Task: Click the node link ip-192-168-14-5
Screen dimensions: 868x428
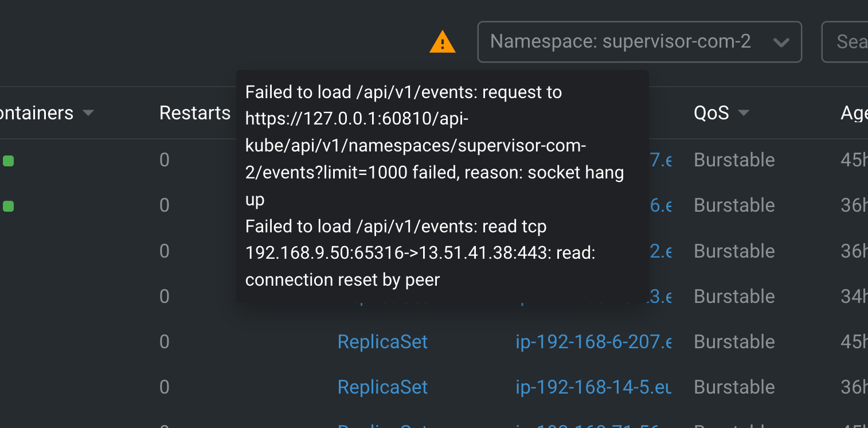Action: coord(593,387)
